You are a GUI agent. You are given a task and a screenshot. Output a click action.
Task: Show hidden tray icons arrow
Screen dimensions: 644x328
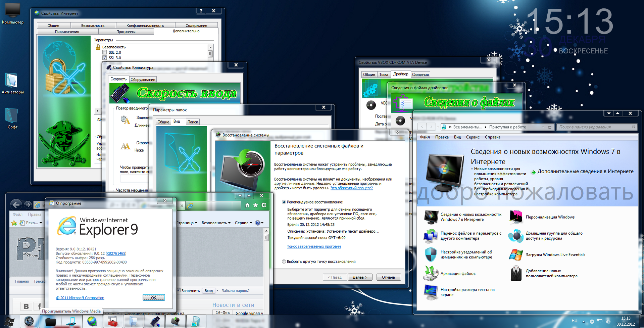(584, 322)
